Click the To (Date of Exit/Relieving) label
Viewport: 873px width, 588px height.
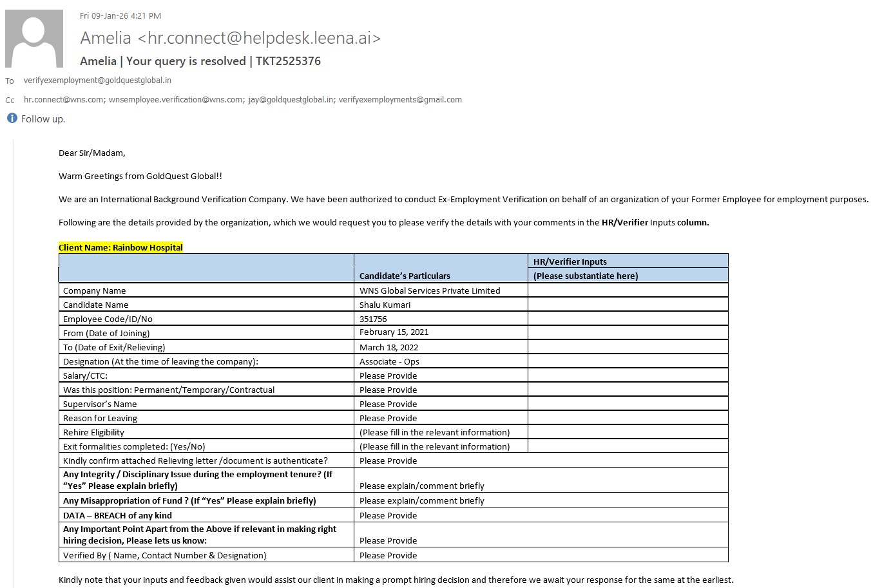coord(114,347)
